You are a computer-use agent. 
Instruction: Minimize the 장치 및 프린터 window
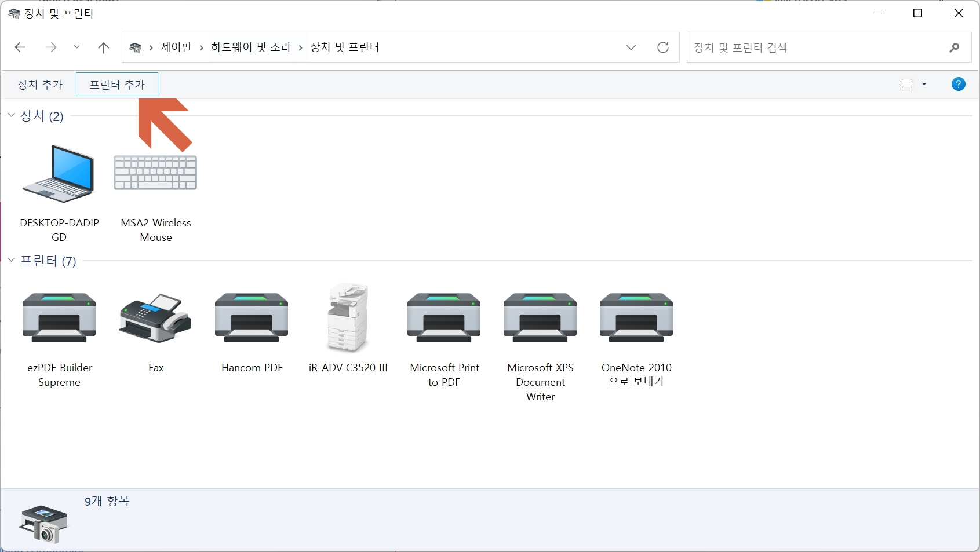coord(877,13)
